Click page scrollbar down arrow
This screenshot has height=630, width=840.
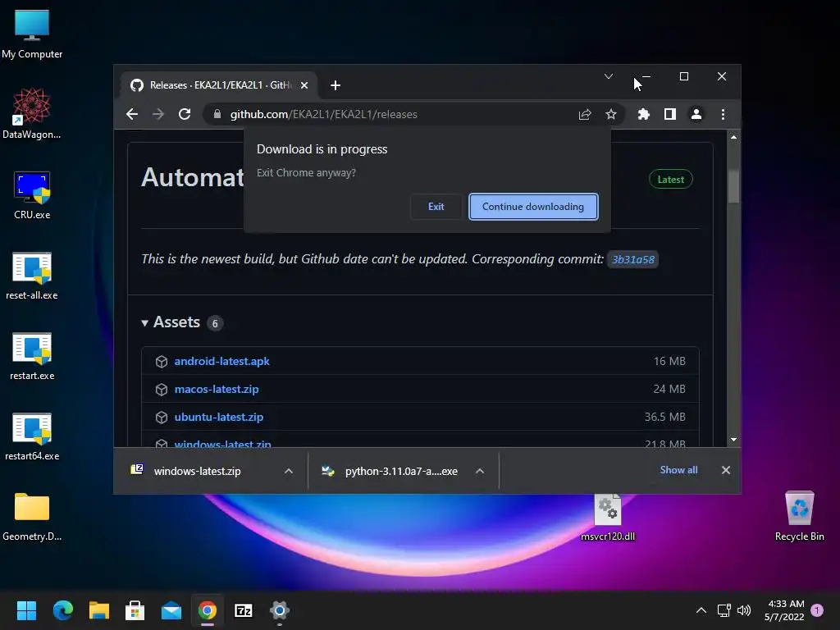(x=733, y=440)
